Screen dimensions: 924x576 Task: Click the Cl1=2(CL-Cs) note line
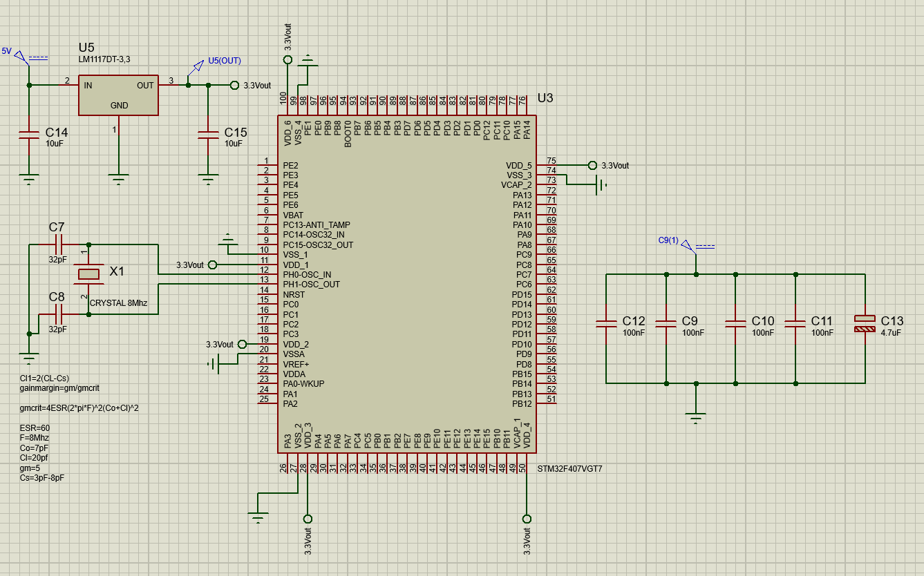[x=44, y=378]
